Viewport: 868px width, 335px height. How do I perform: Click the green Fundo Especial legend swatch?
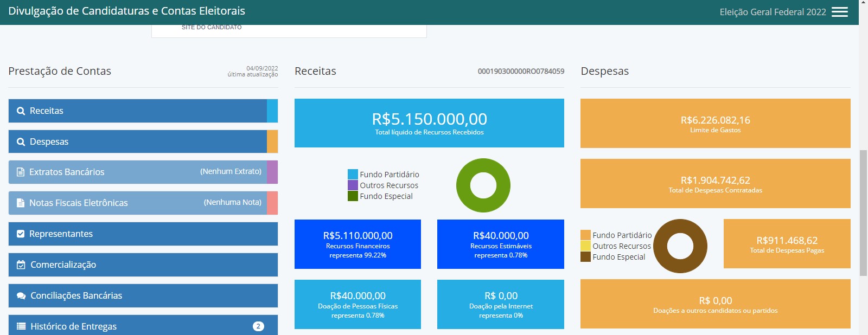click(x=353, y=196)
